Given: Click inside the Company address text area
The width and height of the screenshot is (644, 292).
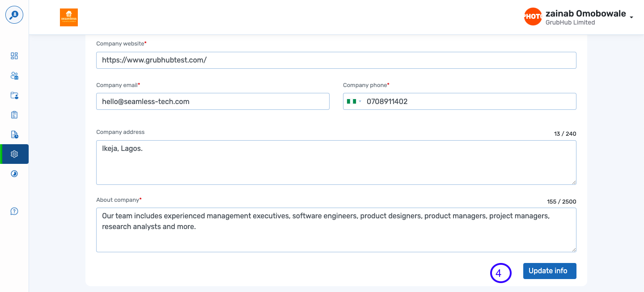Looking at the screenshot, I should coord(336,162).
